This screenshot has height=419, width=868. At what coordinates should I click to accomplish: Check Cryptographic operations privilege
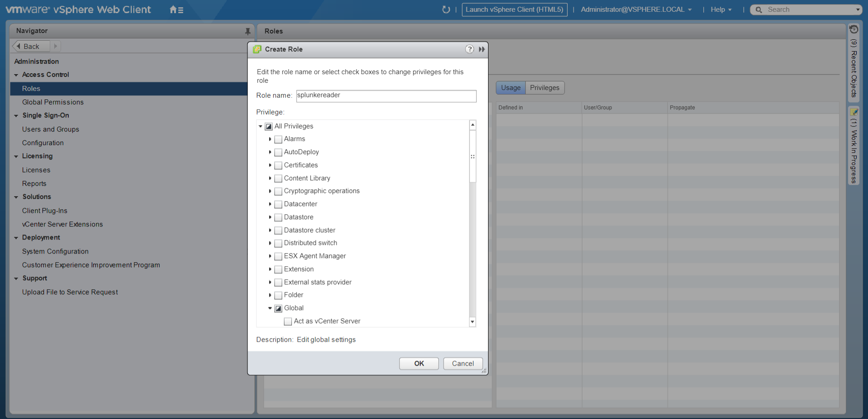click(x=278, y=191)
